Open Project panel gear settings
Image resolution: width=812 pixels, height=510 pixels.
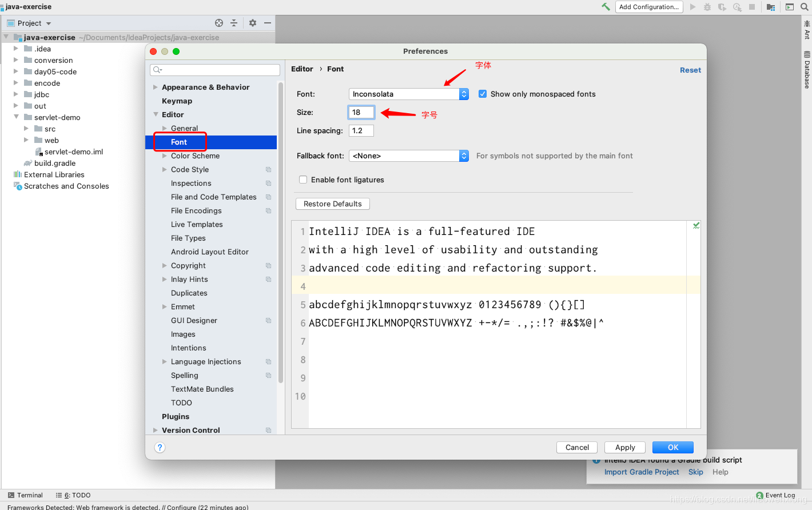[x=253, y=23]
